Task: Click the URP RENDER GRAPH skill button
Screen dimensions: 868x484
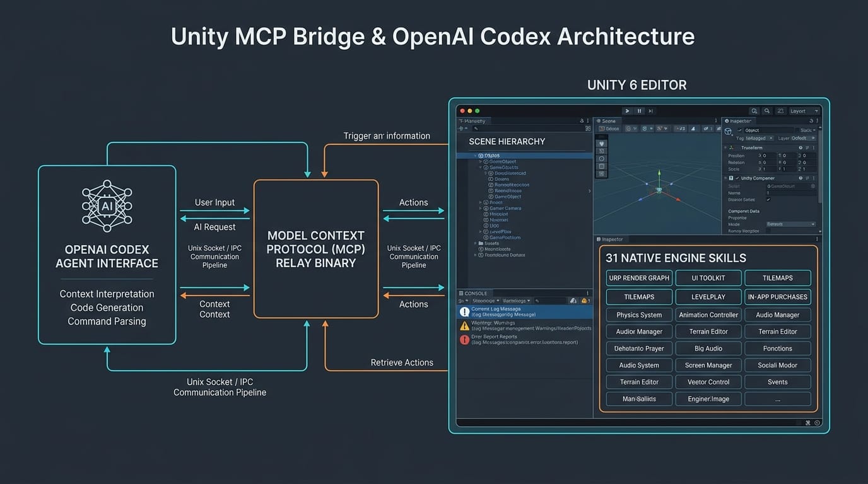Action: tap(639, 278)
